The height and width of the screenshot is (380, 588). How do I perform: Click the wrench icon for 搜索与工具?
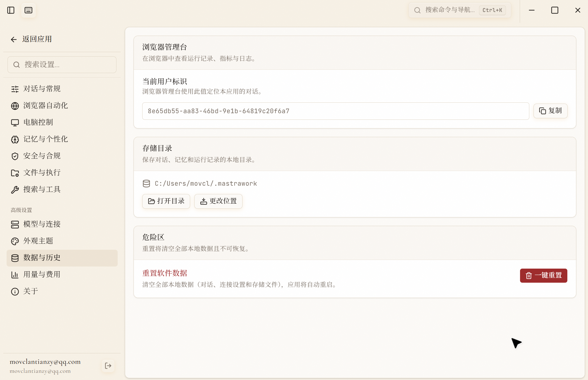tap(15, 190)
